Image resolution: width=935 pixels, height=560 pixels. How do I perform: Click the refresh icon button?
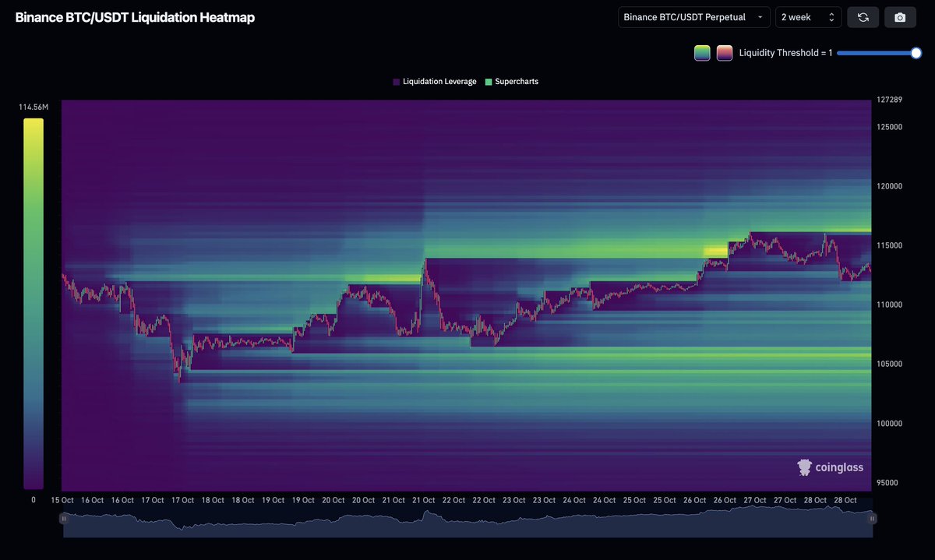pos(863,17)
